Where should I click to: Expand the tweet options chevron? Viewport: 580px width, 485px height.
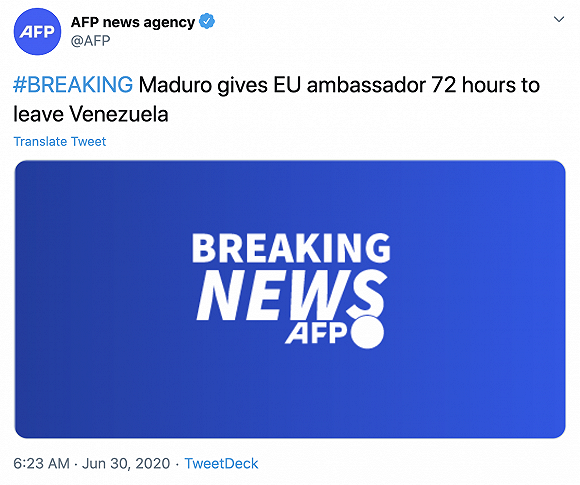(x=559, y=19)
